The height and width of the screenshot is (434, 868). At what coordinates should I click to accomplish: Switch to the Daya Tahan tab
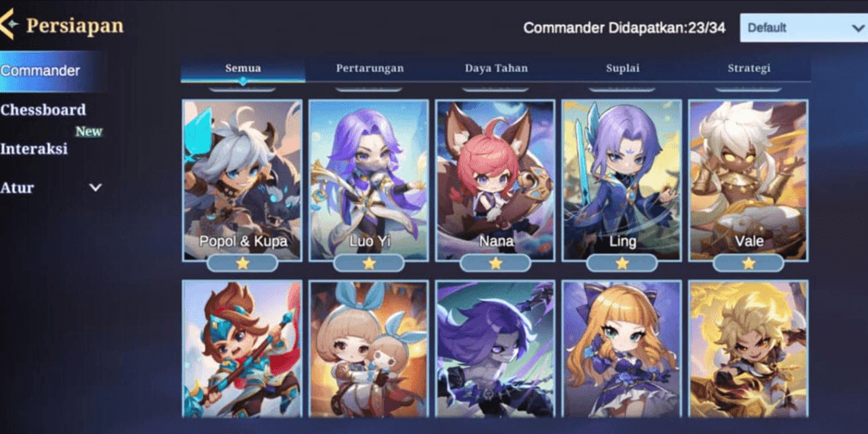click(x=496, y=69)
